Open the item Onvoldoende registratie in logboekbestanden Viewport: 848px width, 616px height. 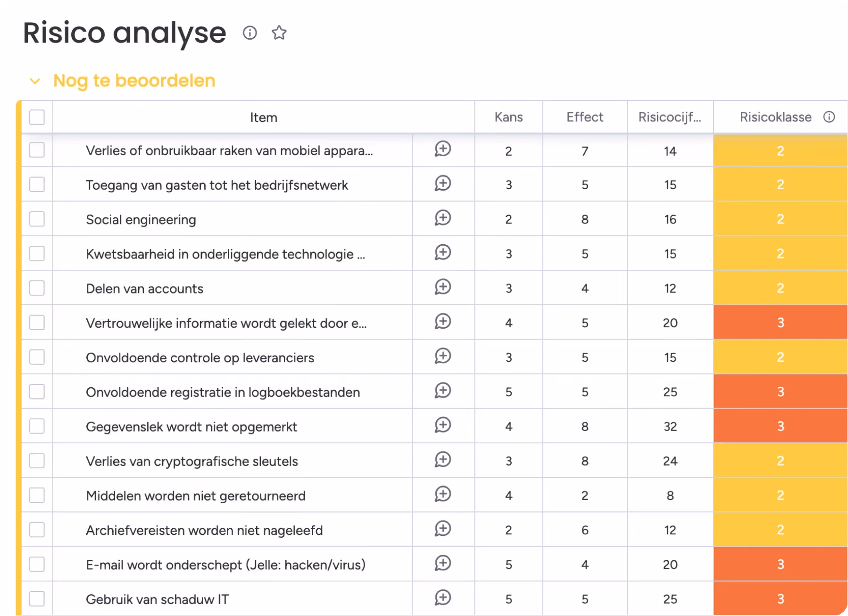(223, 392)
